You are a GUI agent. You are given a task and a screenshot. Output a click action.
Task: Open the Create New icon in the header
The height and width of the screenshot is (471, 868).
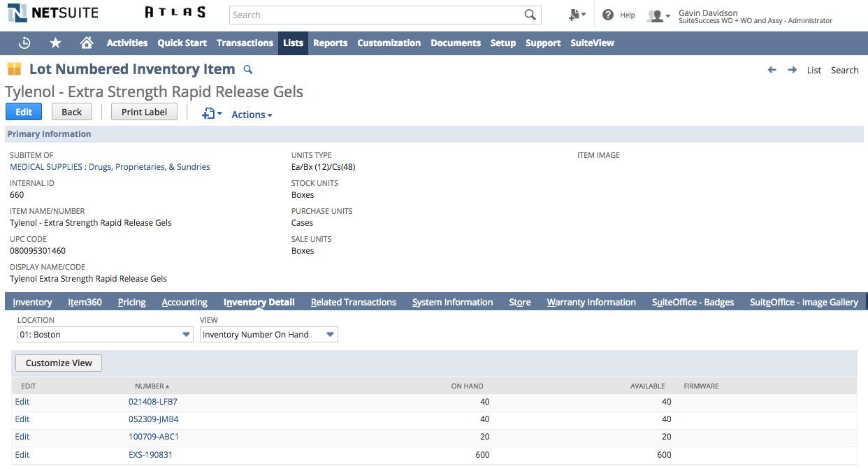pyautogui.click(x=577, y=15)
